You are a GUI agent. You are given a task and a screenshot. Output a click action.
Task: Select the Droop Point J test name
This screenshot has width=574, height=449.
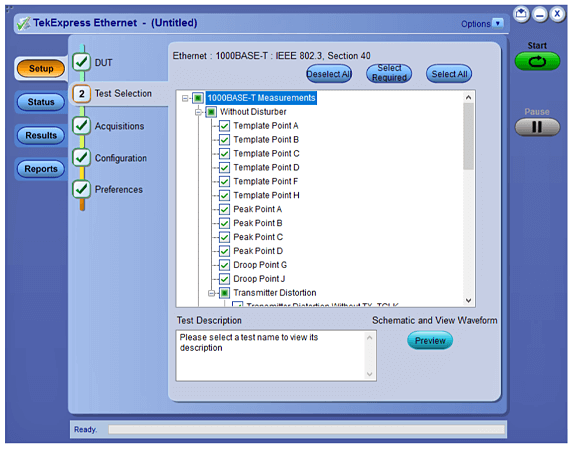pos(259,279)
